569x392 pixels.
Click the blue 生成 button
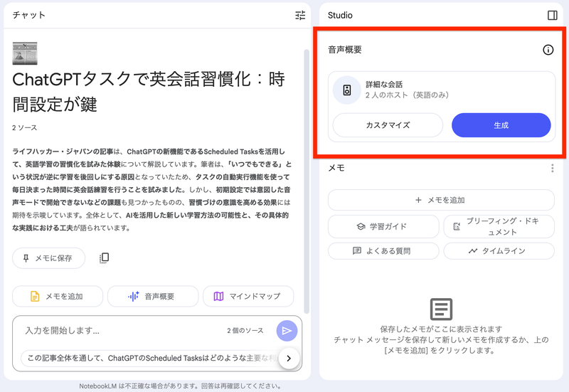(x=501, y=125)
